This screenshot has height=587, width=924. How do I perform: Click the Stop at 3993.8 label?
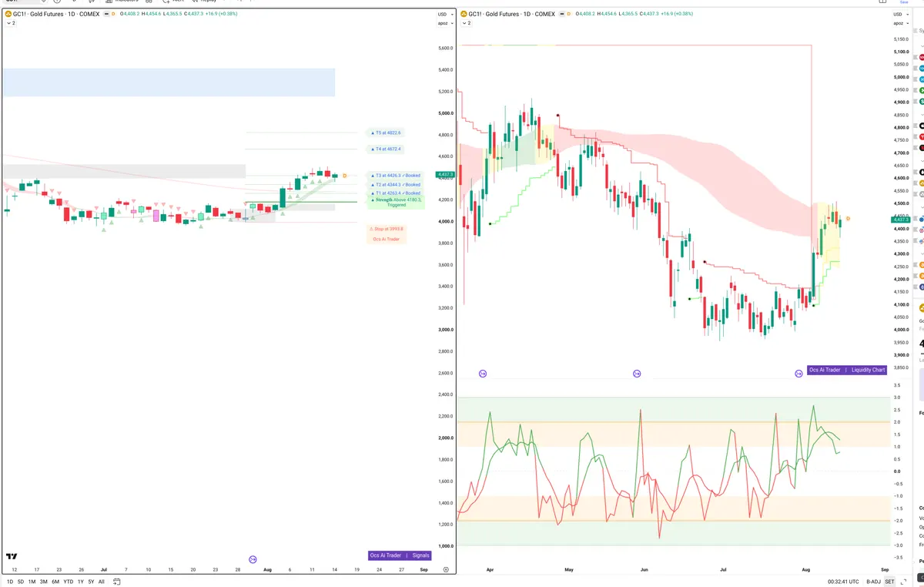click(387, 229)
